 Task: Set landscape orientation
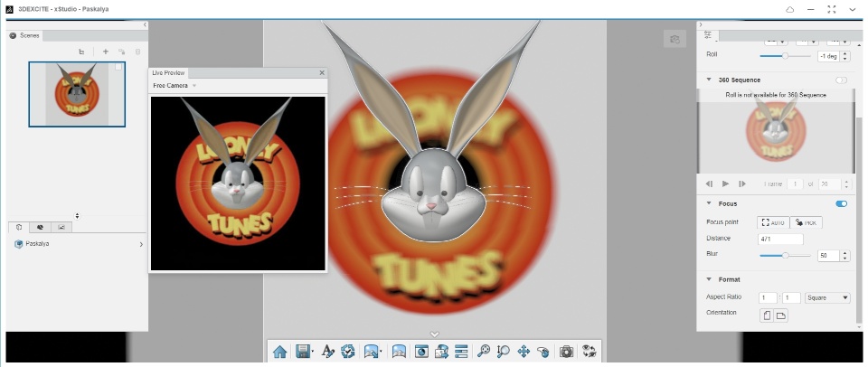(x=780, y=315)
